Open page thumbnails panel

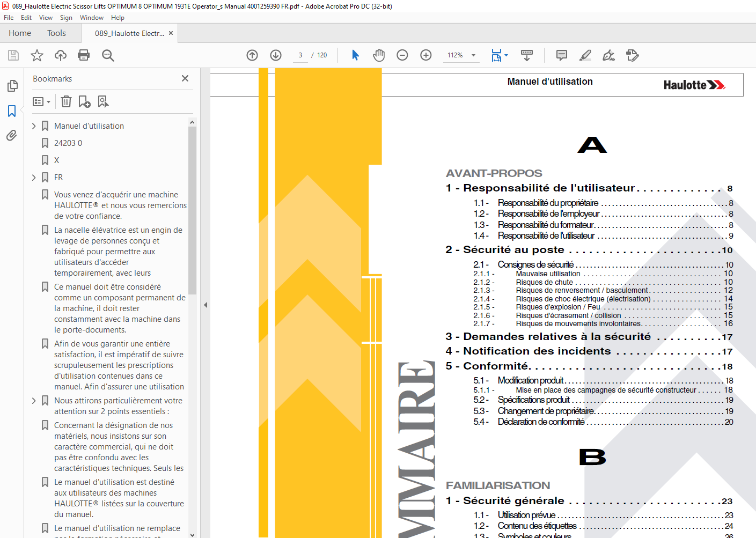pyautogui.click(x=12, y=86)
